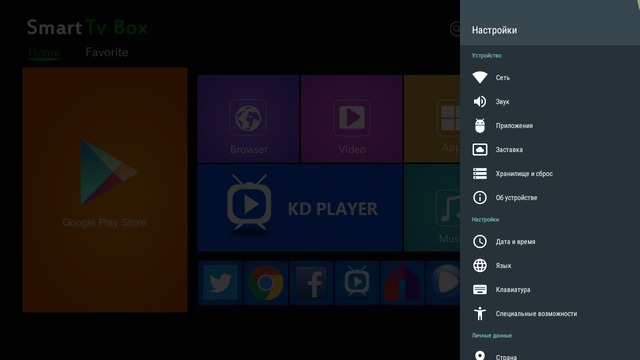Open the Клавиатура keyboard icon
Viewport: 640px width, 360px height.
(480, 290)
